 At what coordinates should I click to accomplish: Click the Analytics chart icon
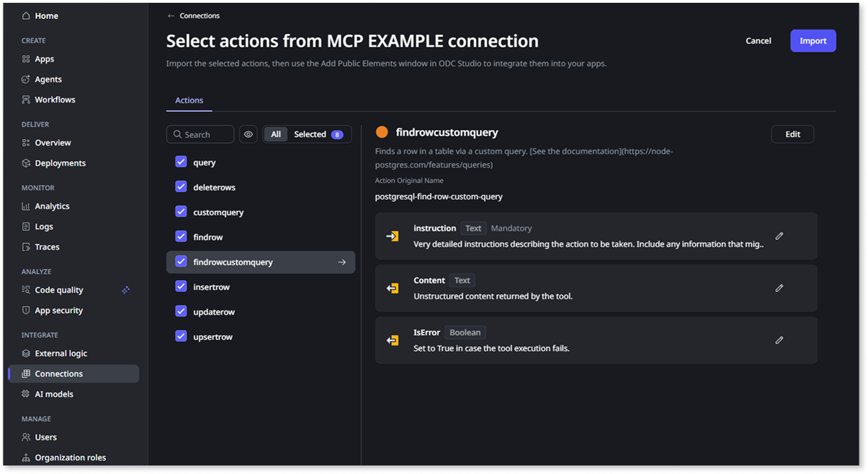tap(26, 206)
